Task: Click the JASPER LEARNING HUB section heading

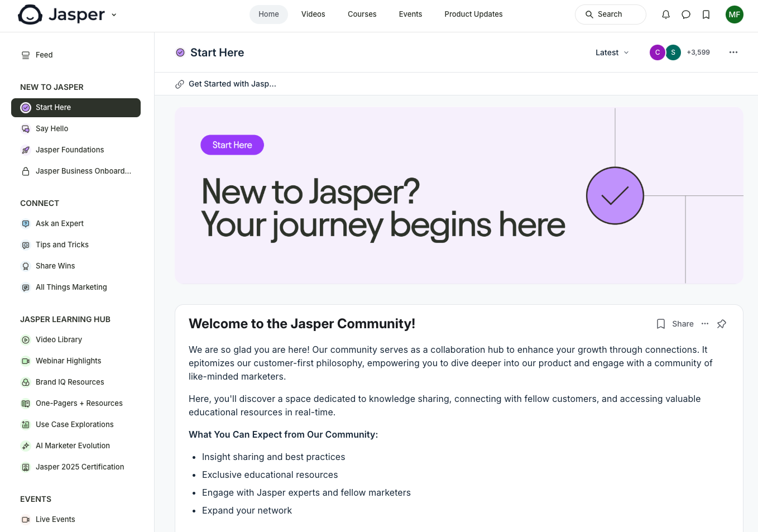Action: tap(65, 320)
